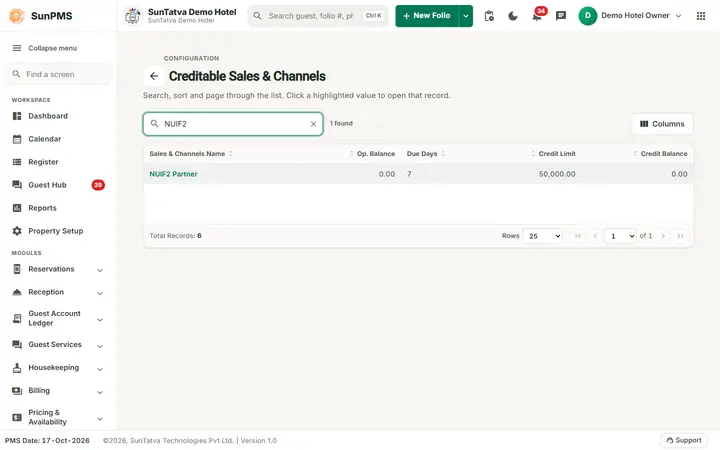Click the 50,000.00 credit limit cell
This screenshot has width=720, height=450.
point(557,174)
